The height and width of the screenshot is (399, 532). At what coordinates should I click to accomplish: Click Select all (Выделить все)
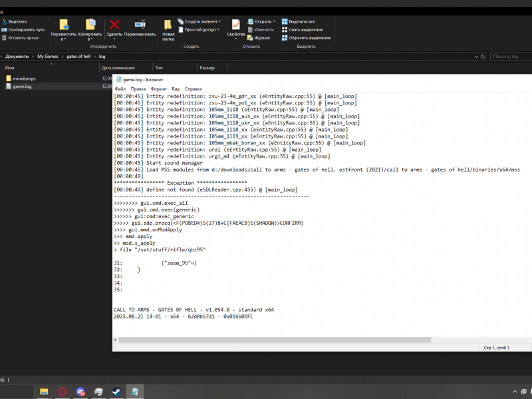(298, 21)
